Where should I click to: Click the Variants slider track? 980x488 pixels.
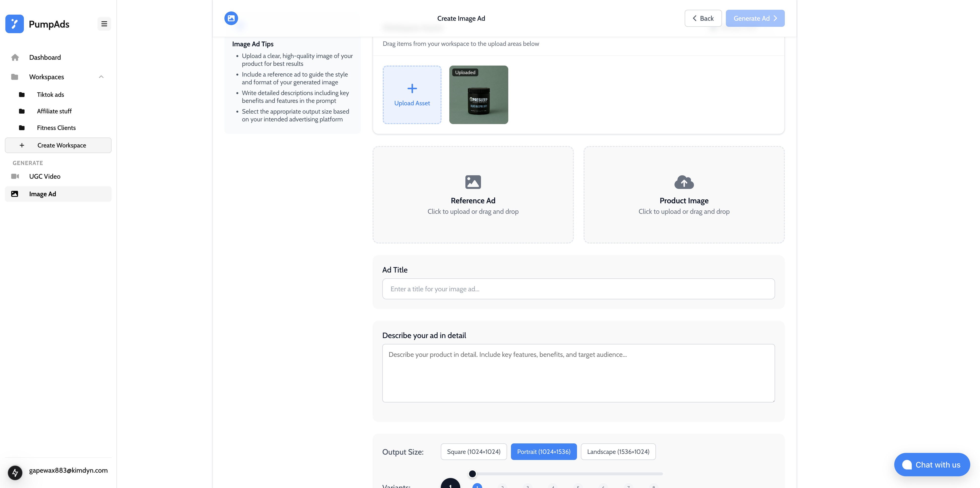568,474
